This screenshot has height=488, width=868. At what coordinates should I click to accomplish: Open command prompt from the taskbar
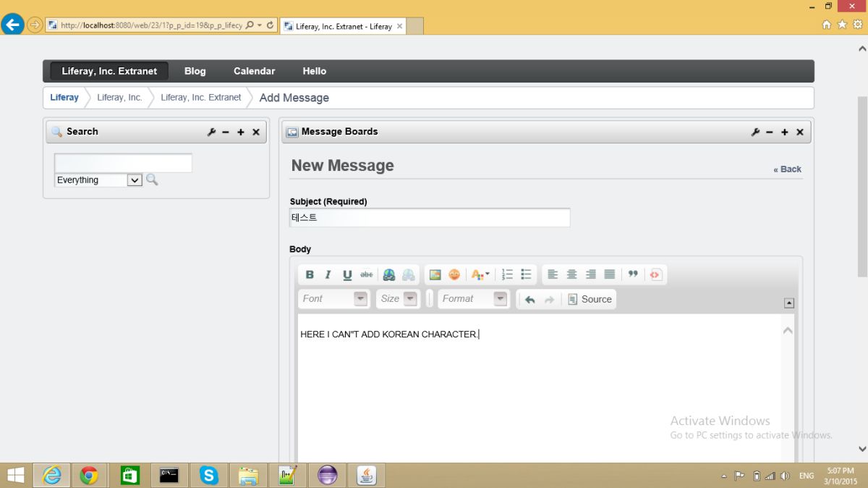pos(169,476)
